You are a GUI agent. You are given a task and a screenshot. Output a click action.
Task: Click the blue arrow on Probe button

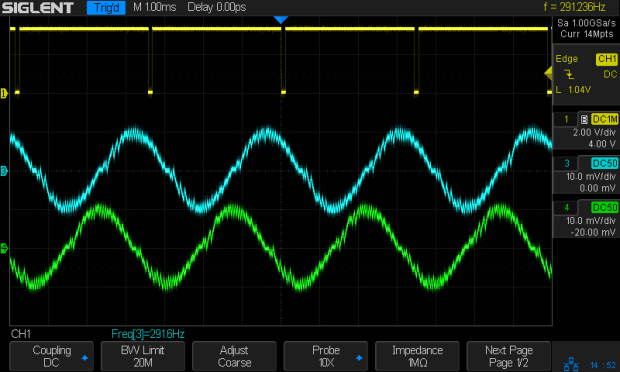(359, 358)
